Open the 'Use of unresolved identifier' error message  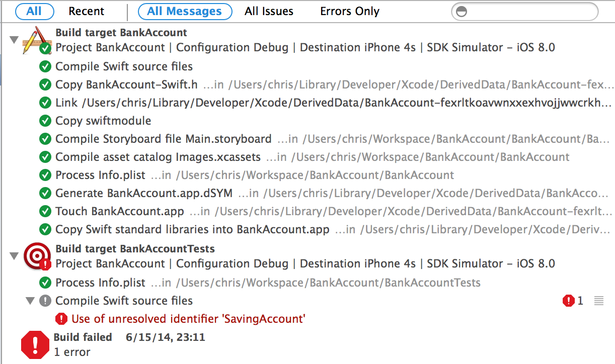pos(188,319)
